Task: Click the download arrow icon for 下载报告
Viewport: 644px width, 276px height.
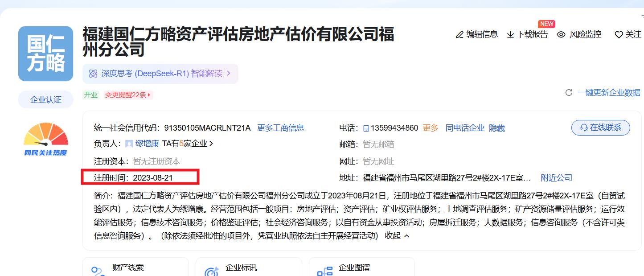Action: pyautogui.click(x=510, y=35)
